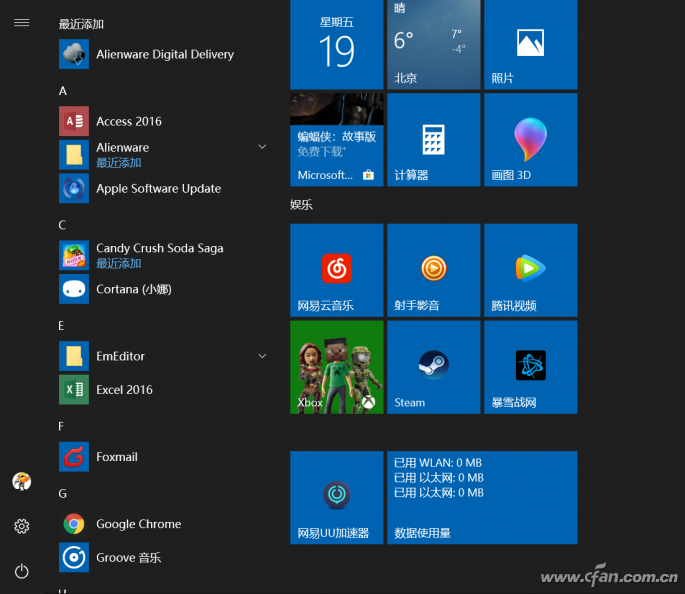685x594 pixels.
Task: Open the 数据使用量 data usage tile
Action: coord(482,498)
